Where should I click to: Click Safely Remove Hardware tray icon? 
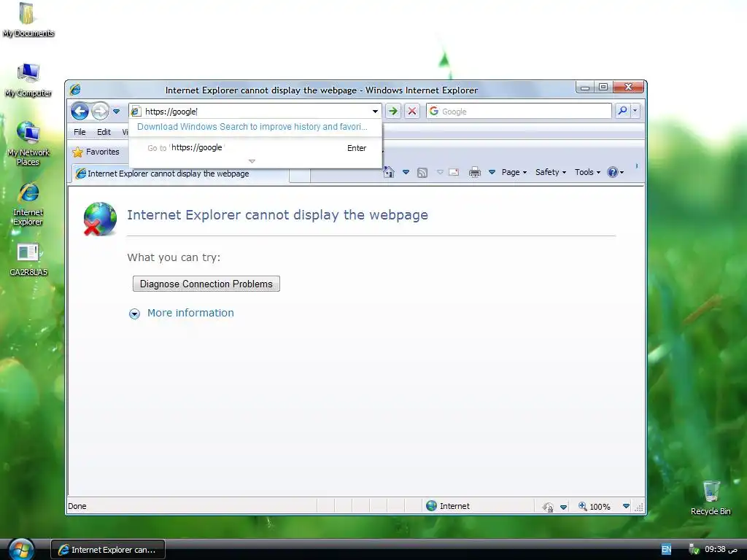[694, 550]
